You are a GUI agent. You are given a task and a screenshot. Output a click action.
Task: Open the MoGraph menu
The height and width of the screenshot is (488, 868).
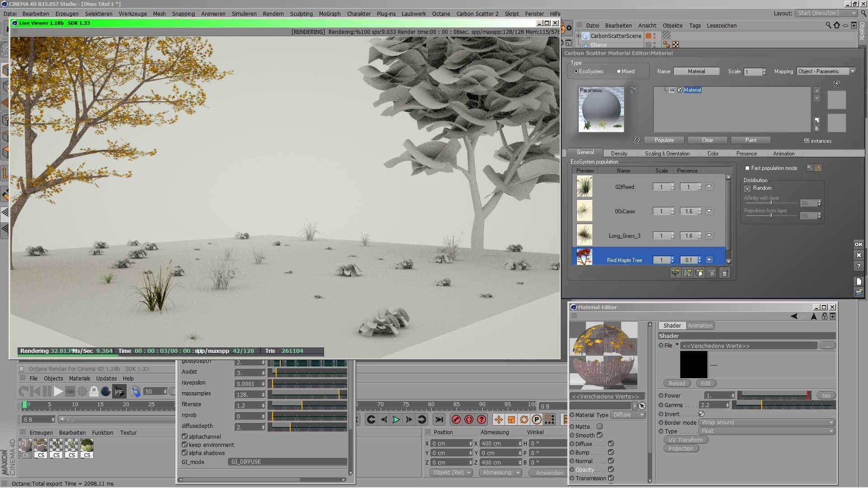[330, 14]
